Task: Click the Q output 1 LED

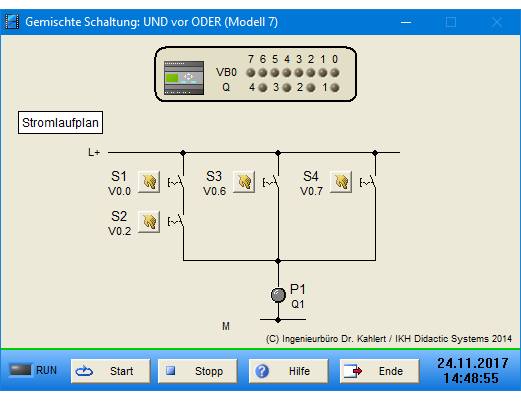Action: 335,88
